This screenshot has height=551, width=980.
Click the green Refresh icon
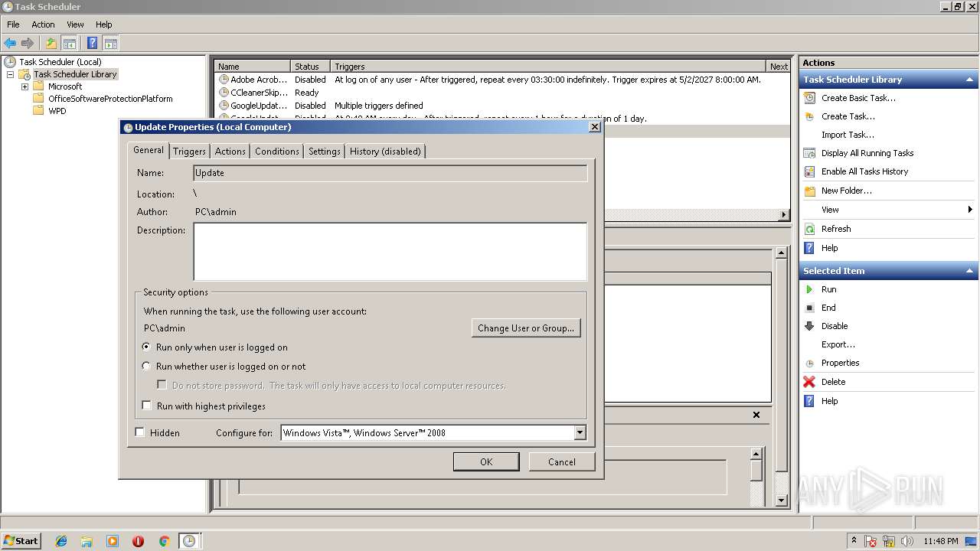[x=809, y=229]
